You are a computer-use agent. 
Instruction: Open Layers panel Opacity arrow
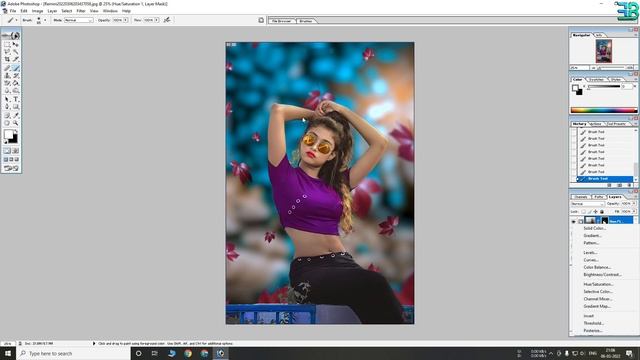pos(634,203)
